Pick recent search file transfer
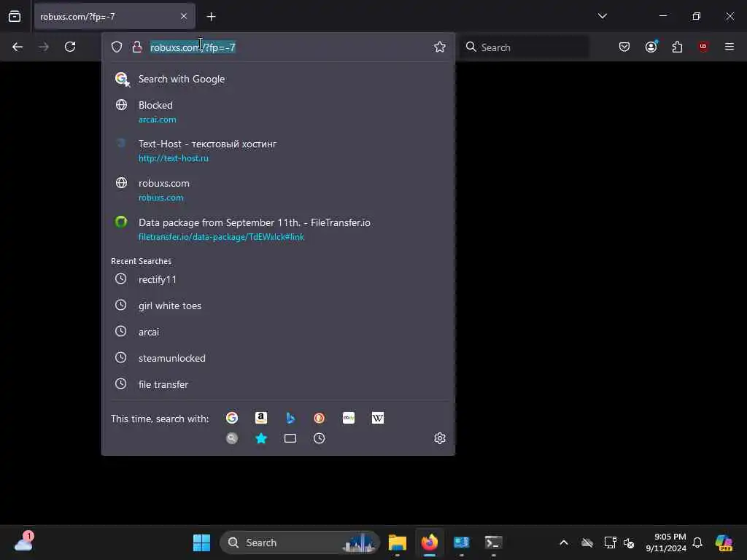The height and width of the screenshot is (560, 747). [x=278, y=384]
